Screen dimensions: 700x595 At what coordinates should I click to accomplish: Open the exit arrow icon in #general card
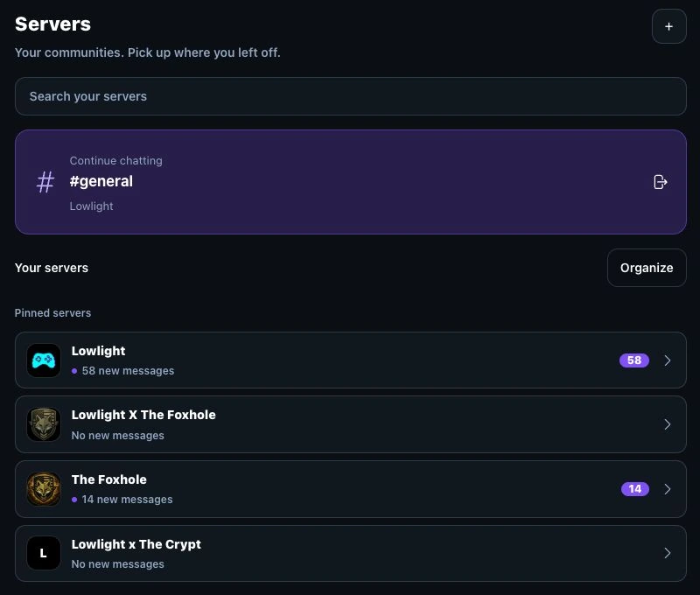click(x=661, y=182)
